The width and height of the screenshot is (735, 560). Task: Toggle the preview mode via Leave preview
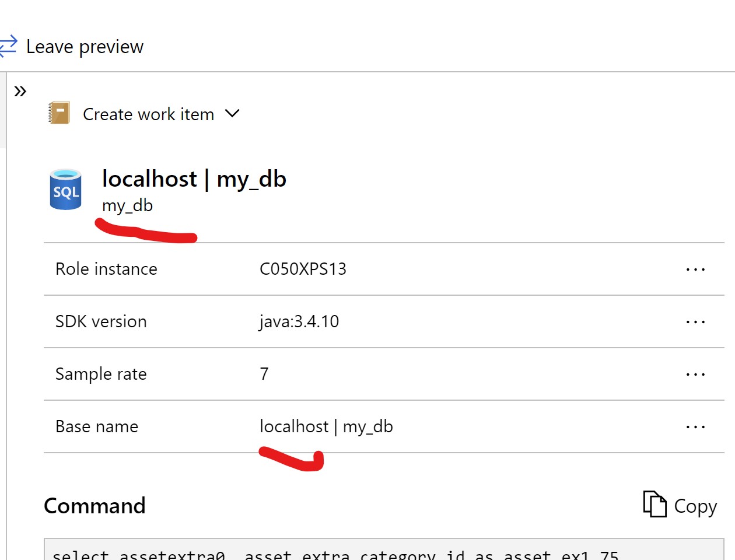pyautogui.click(x=84, y=47)
